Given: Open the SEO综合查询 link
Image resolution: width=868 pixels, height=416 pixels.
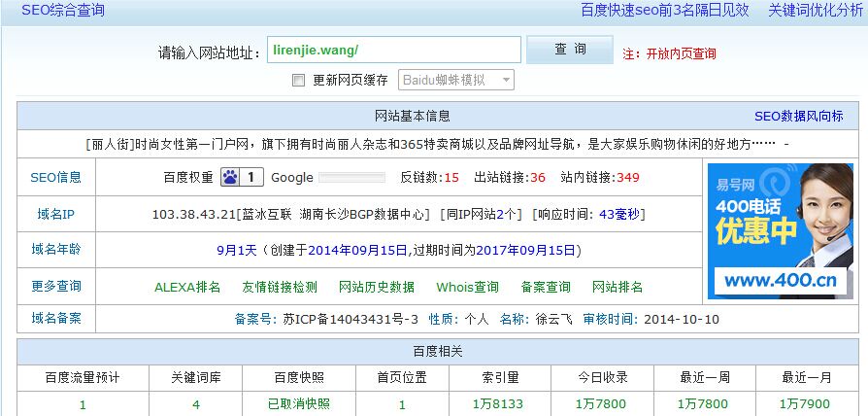Looking at the screenshot, I should click(62, 10).
